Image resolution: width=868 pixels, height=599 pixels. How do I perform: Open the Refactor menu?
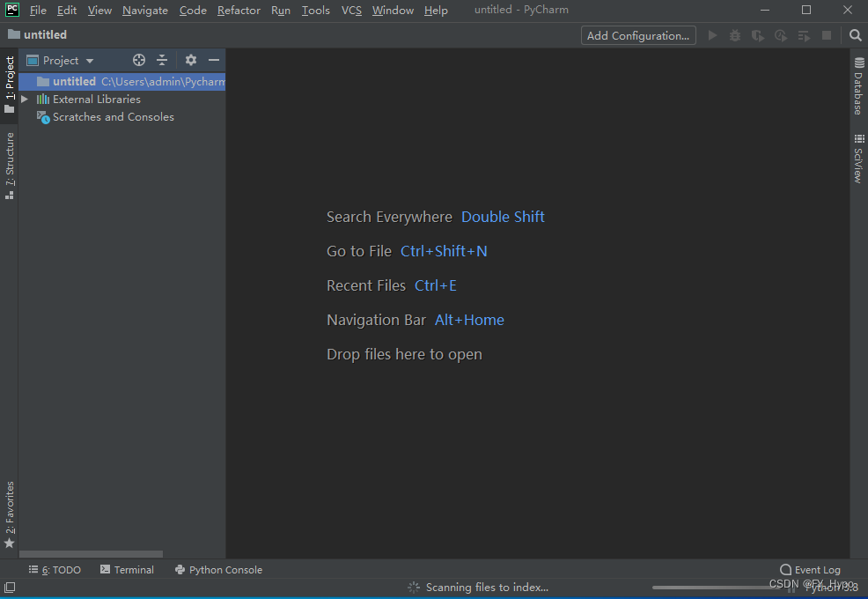click(239, 10)
